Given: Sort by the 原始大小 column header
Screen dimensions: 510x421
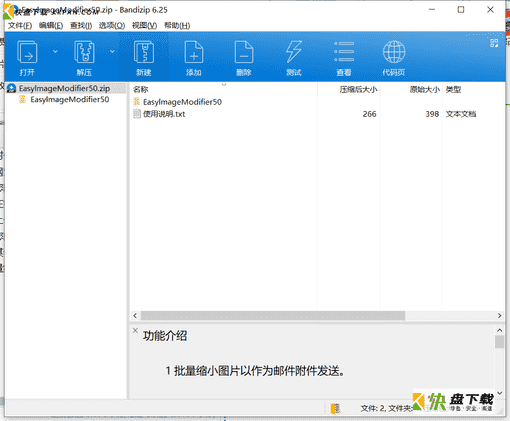Looking at the screenshot, I should [x=425, y=89].
